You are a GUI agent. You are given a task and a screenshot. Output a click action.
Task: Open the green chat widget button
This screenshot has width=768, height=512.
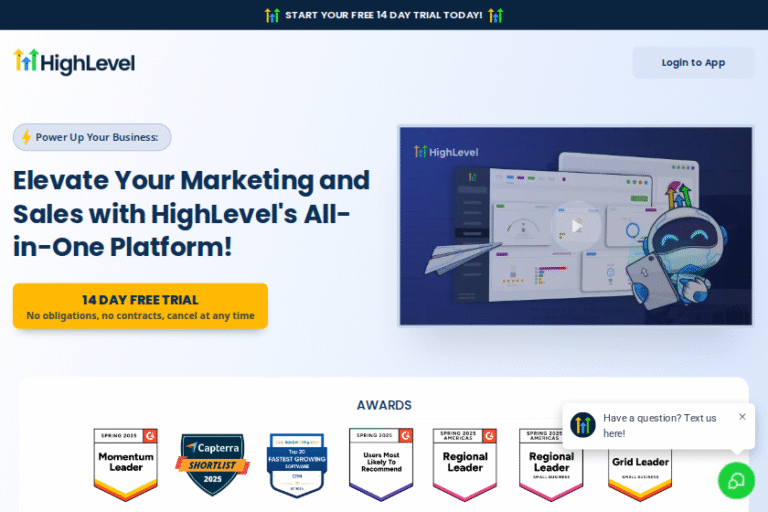pos(736,480)
